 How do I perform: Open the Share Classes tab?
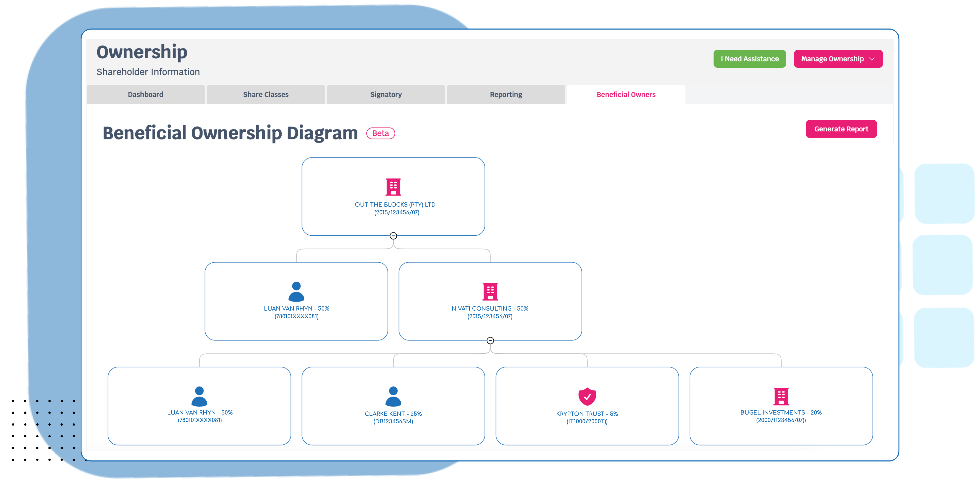[265, 94]
